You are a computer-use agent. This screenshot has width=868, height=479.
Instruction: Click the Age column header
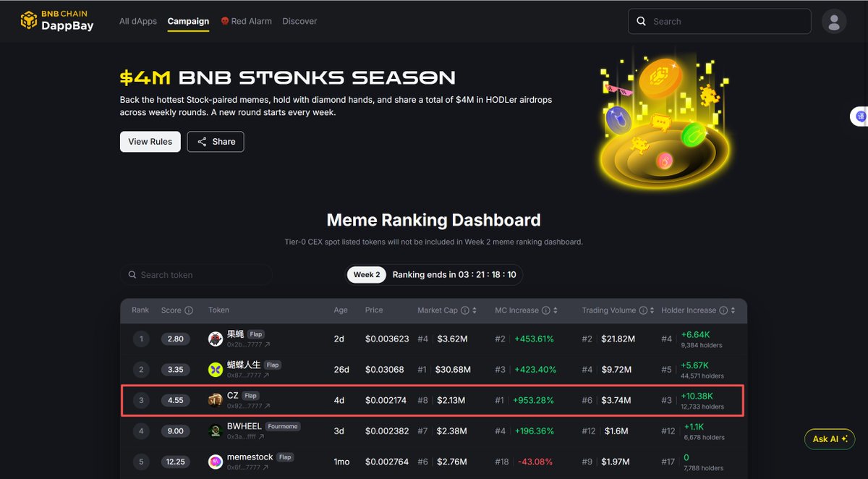(341, 310)
